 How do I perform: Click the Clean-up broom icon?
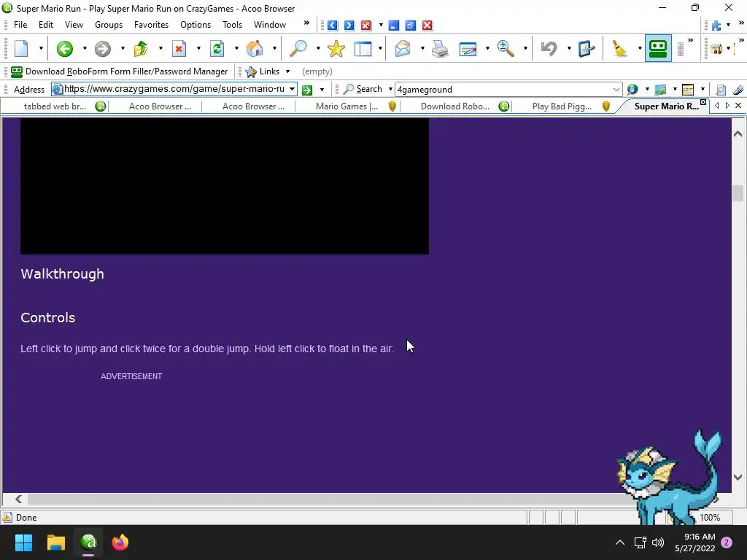point(619,49)
